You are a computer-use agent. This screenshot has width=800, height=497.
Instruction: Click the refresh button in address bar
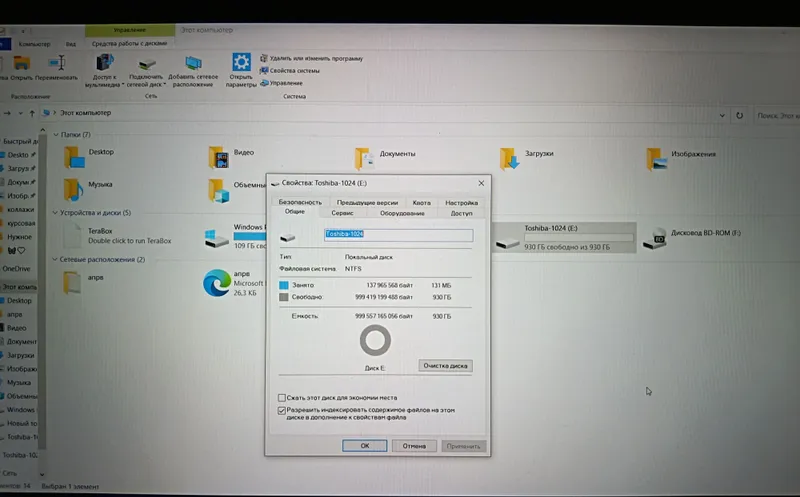tap(739, 116)
